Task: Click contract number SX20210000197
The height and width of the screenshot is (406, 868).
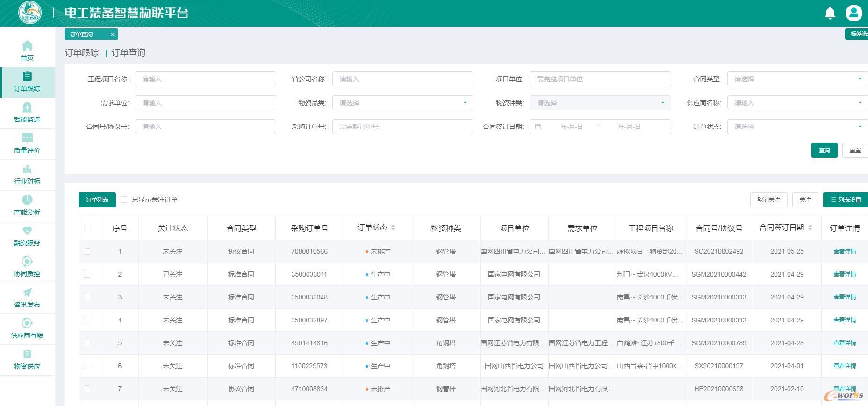Action: coord(719,366)
